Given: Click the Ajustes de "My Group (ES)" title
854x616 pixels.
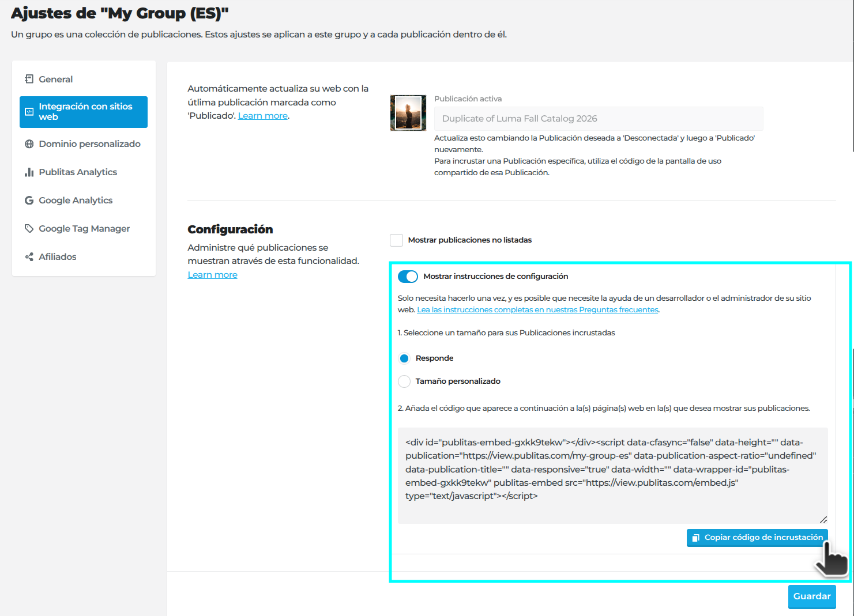Looking at the screenshot, I should coord(120,13).
